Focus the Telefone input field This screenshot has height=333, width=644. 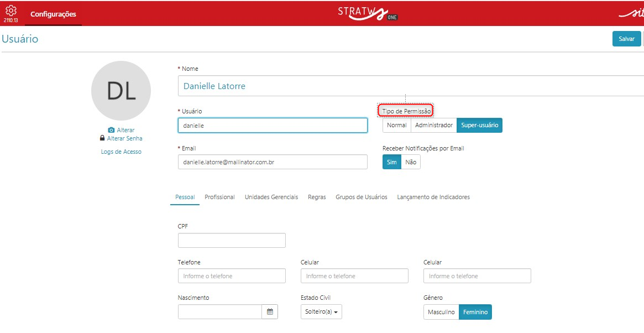pyautogui.click(x=232, y=276)
